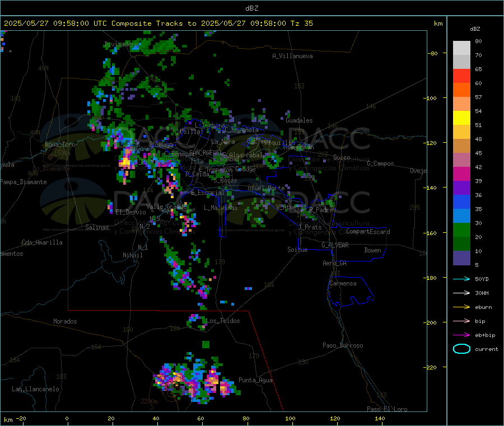
Task: Click the dBZ title at top
Action: click(251, 8)
